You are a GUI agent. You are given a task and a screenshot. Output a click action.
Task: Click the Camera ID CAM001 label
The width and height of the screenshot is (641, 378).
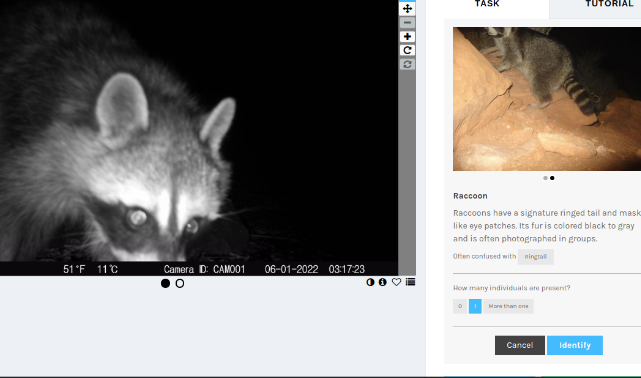coord(204,269)
